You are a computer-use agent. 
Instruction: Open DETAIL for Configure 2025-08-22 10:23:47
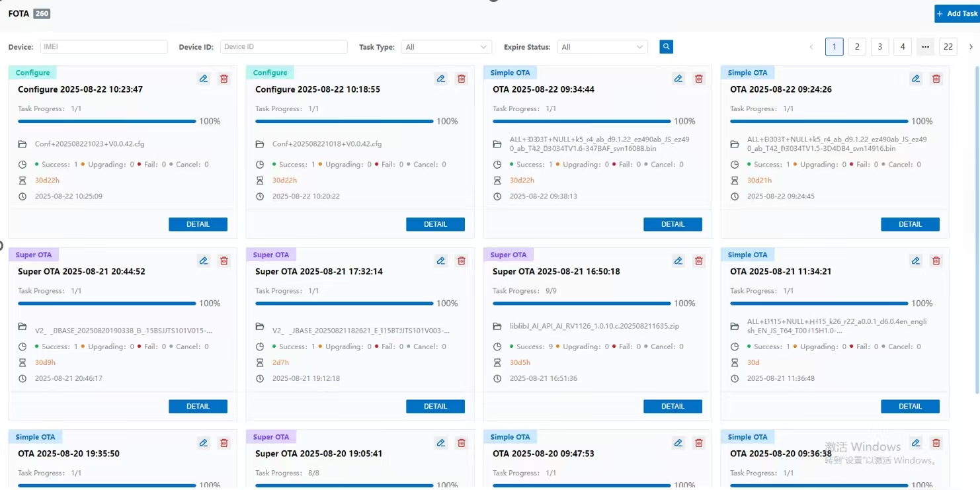(x=198, y=224)
